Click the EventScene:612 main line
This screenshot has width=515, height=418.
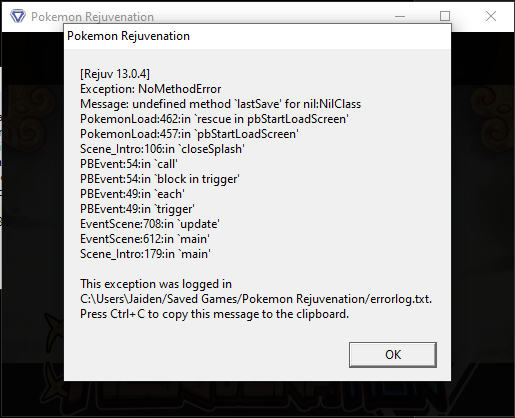(145, 239)
